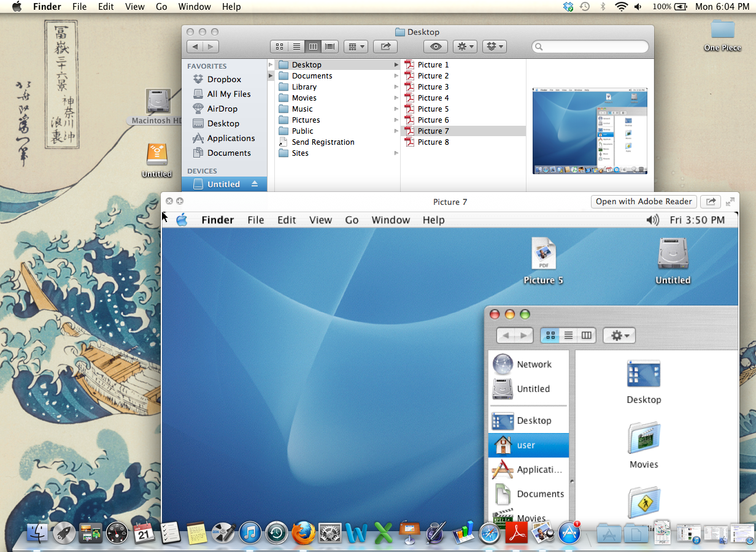
Task: Select All My Files in Finder sidebar
Action: point(229,94)
